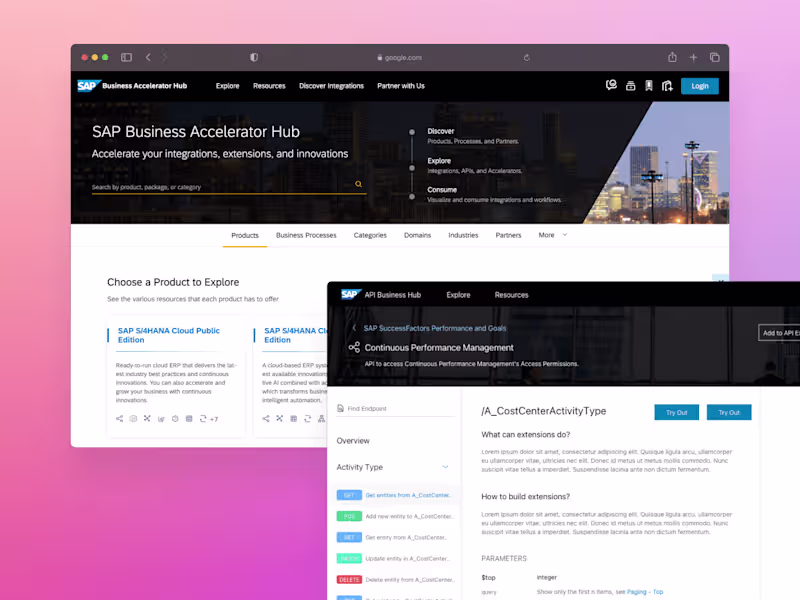The height and width of the screenshot is (600, 800).
Task: Select the Discover step in the hero banner
Action: click(441, 131)
